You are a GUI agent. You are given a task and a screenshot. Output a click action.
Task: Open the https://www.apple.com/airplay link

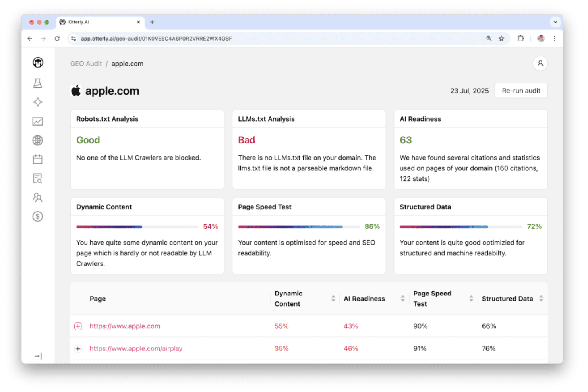pyautogui.click(x=136, y=349)
